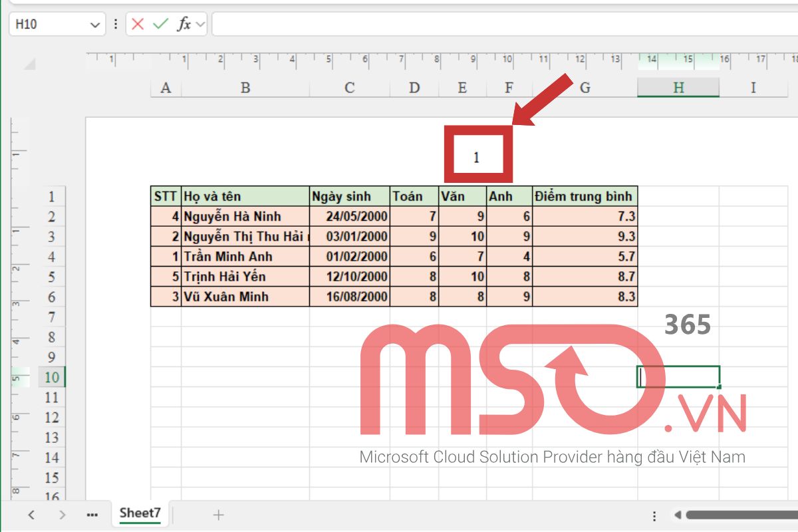Select column B header
Viewport: 798px width, 532px height.
coord(245,88)
